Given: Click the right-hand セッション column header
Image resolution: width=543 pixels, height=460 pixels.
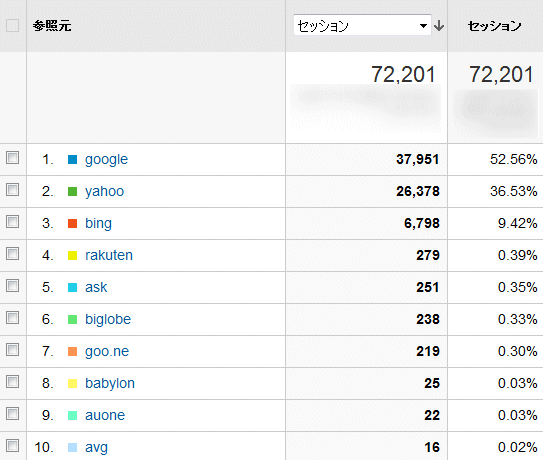Looking at the screenshot, I should coord(495,26).
